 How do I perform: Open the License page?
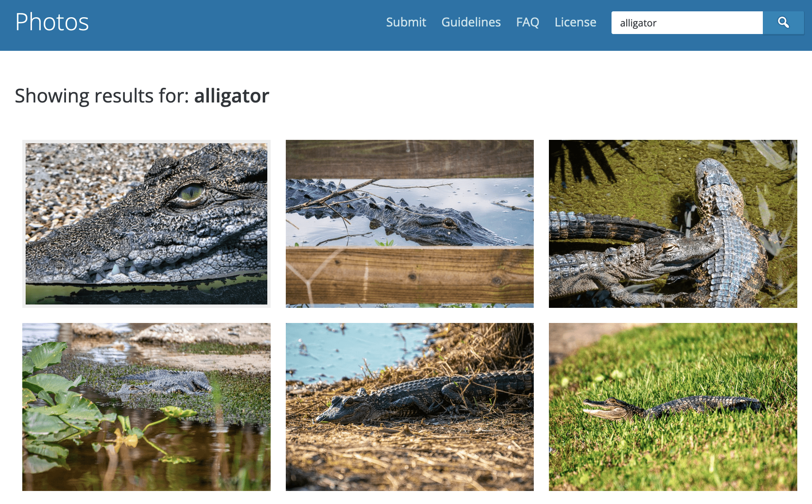575,22
